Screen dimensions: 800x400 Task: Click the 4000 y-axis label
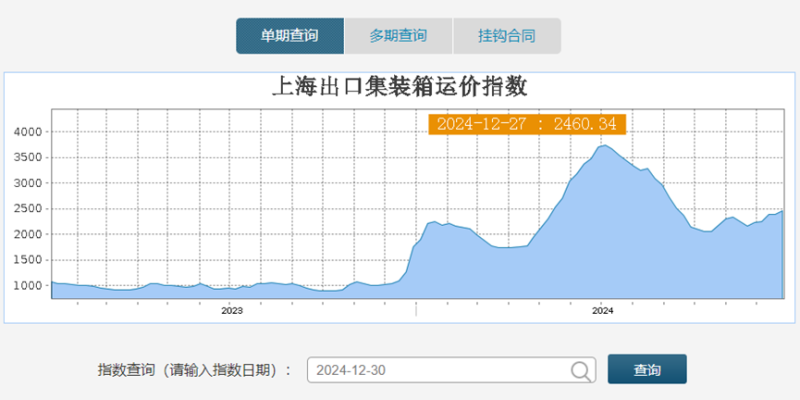pos(27,132)
